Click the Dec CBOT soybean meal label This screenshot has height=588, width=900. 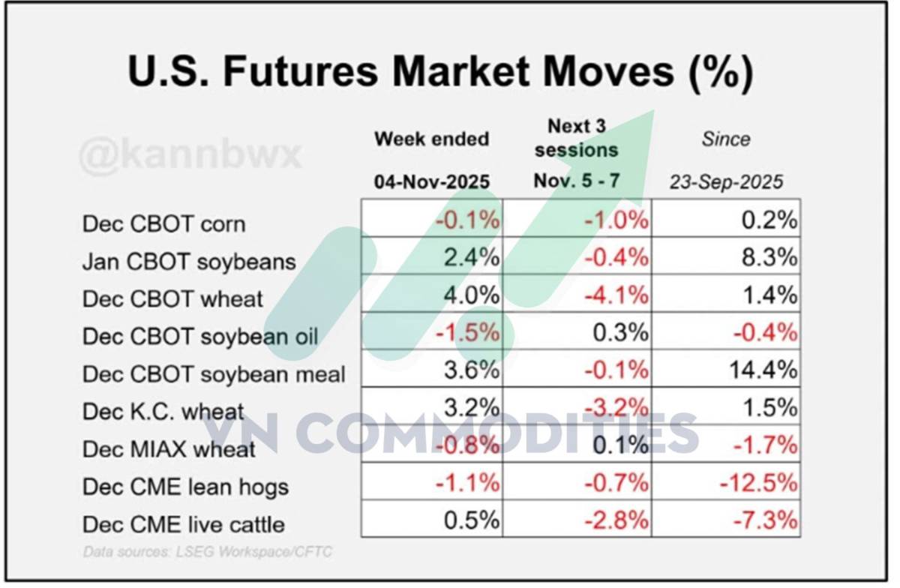coord(214,373)
